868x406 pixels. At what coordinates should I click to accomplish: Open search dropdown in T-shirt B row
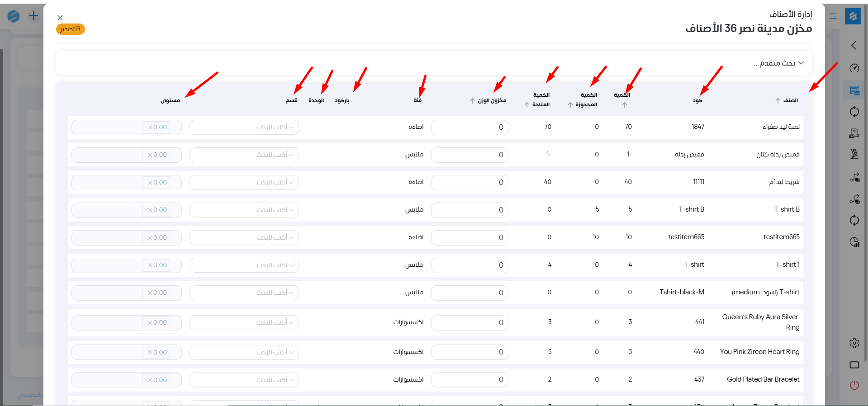click(244, 210)
